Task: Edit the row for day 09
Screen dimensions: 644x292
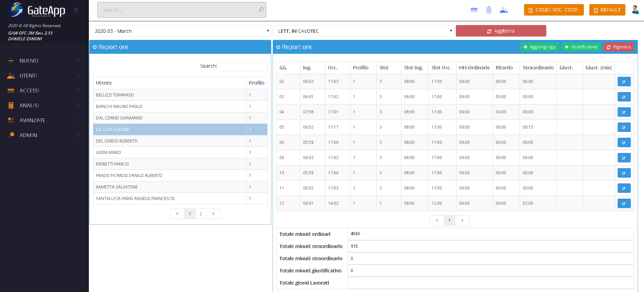Action: pos(624,158)
